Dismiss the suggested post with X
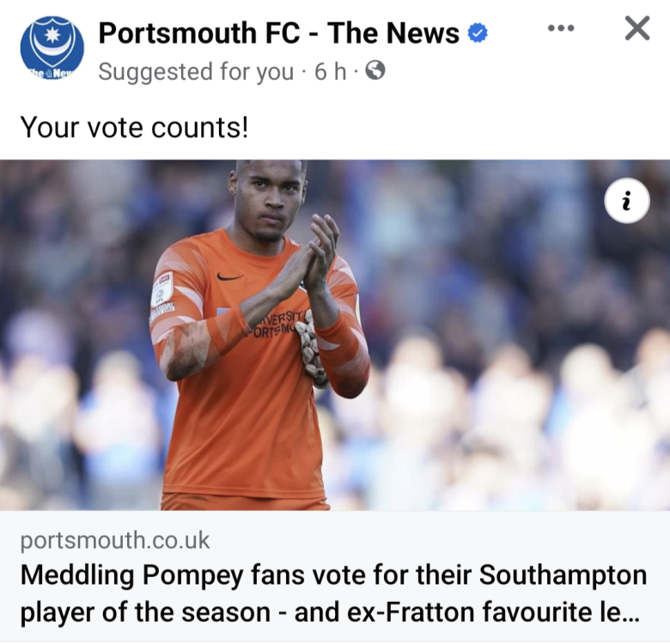 636,29
